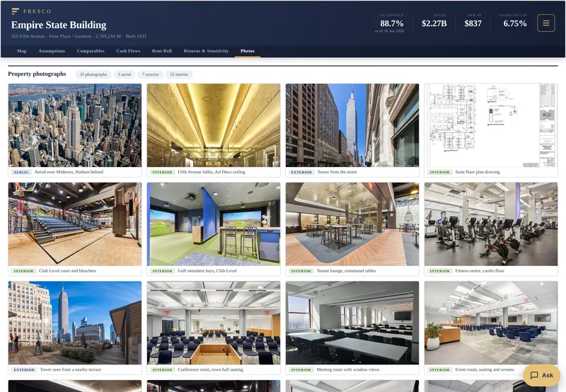Open Tower seen from nearby terrace photo

click(75, 323)
